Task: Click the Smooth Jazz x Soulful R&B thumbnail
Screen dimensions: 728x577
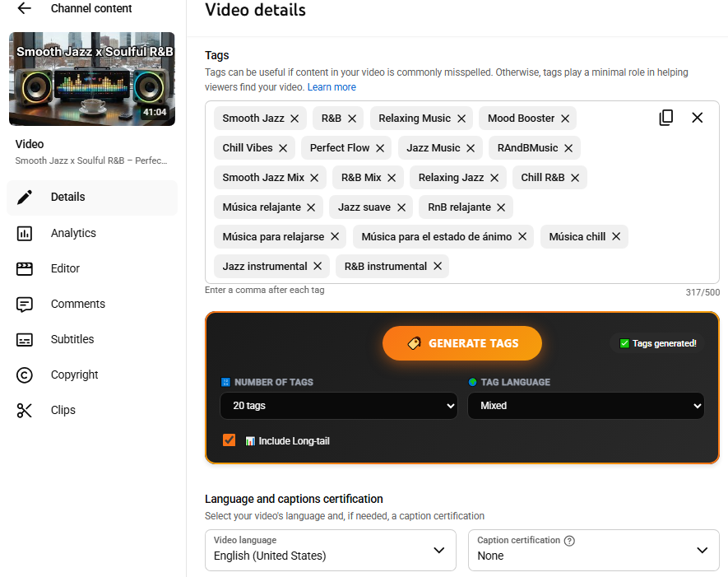Action: pos(92,79)
